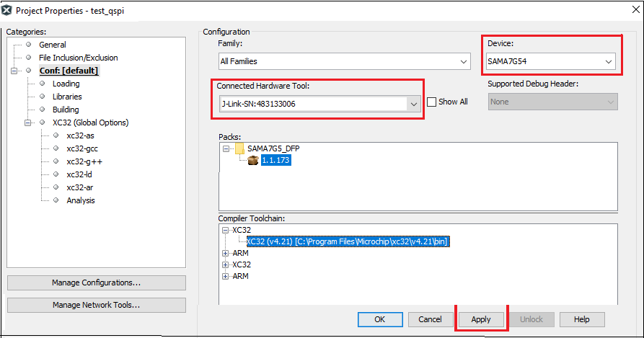The height and width of the screenshot is (338, 644).
Task: Click the Cancel button
Action: [430, 319]
